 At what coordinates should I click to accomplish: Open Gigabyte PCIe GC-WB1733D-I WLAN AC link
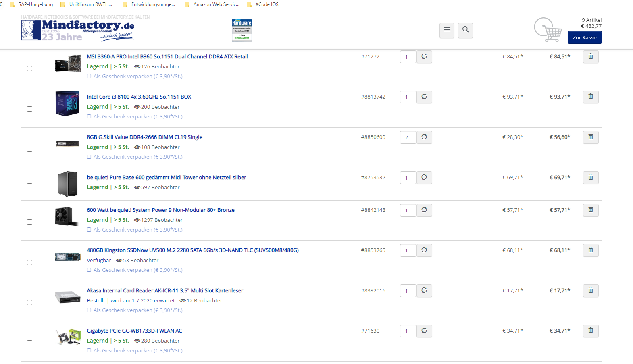point(135,331)
